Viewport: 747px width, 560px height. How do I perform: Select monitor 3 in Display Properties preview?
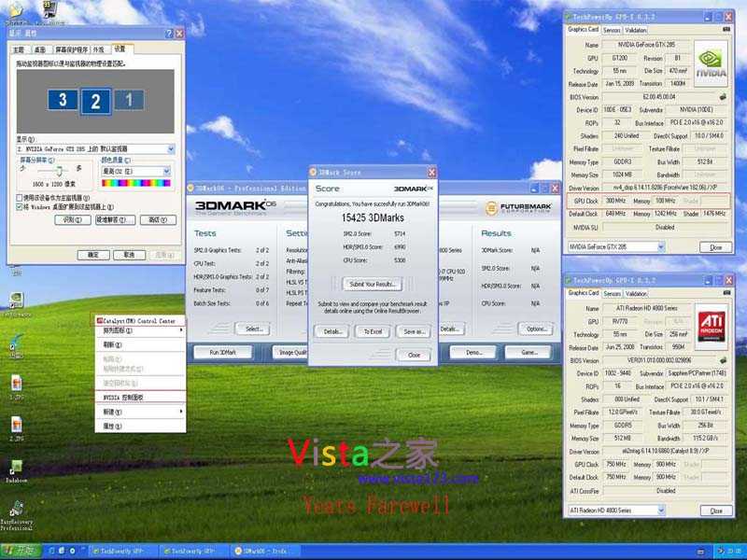[x=63, y=100]
